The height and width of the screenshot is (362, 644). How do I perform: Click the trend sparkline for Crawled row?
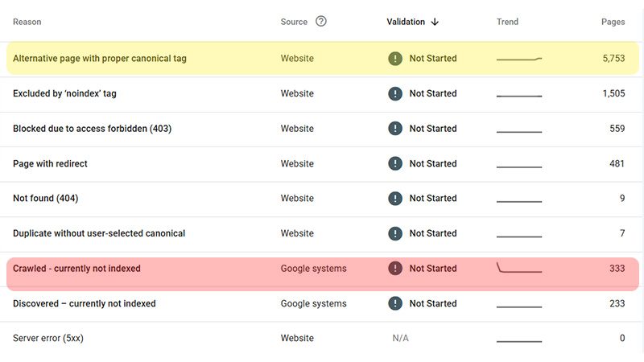coord(519,268)
